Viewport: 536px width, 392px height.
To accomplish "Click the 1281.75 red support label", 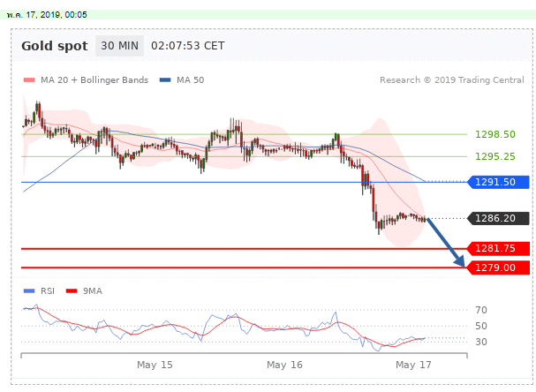I will (498, 248).
